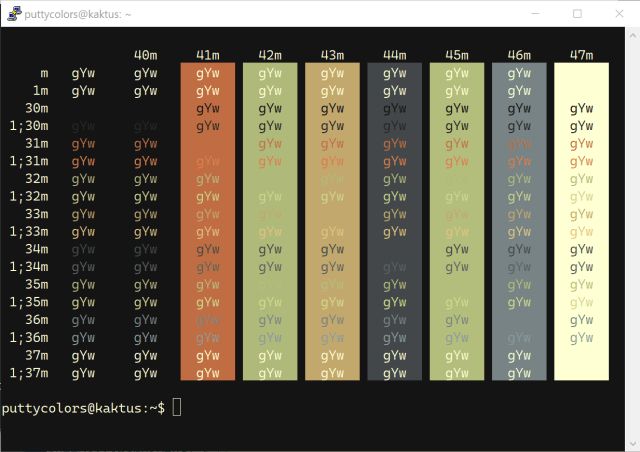
Task: Click the tan 43m color column
Action: pos(332,220)
